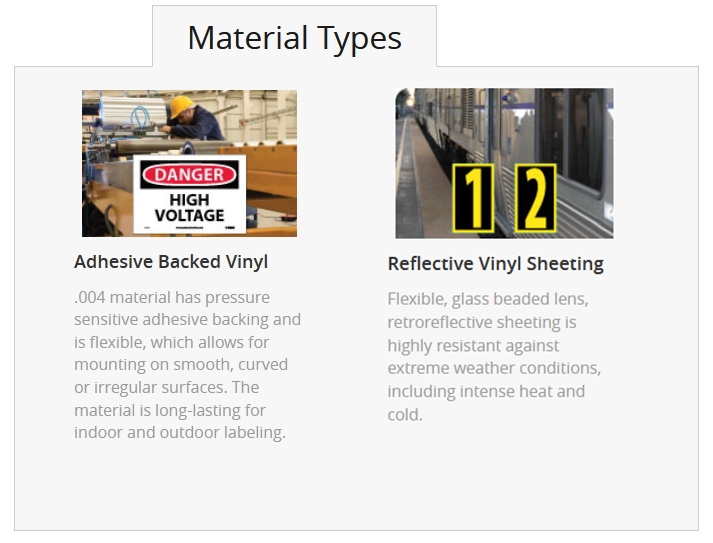Select the Reflective Vinyl Sheeting heading
Screen dimensions: 713x543
(x=495, y=264)
